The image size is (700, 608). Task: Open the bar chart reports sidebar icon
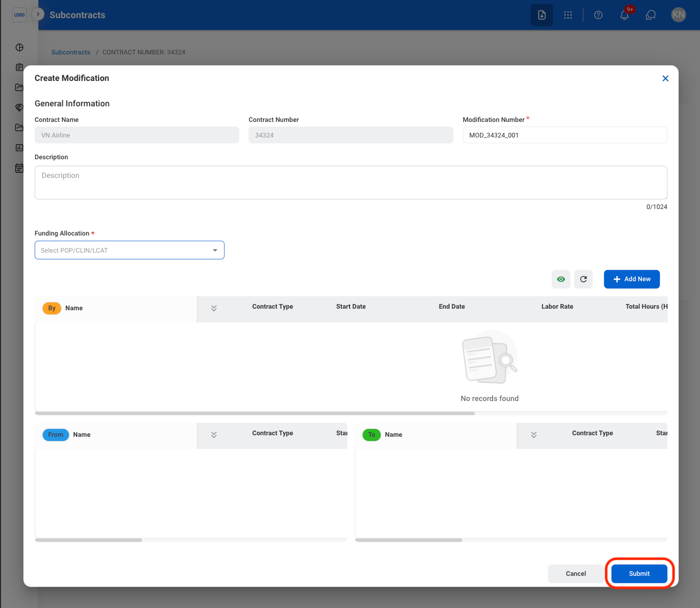click(19, 148)
